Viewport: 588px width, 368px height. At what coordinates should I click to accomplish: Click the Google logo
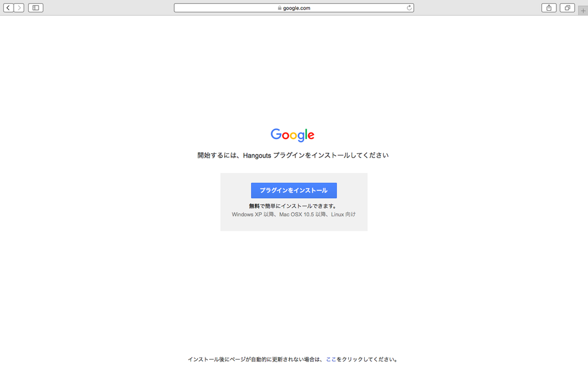(x=292, y=135)
